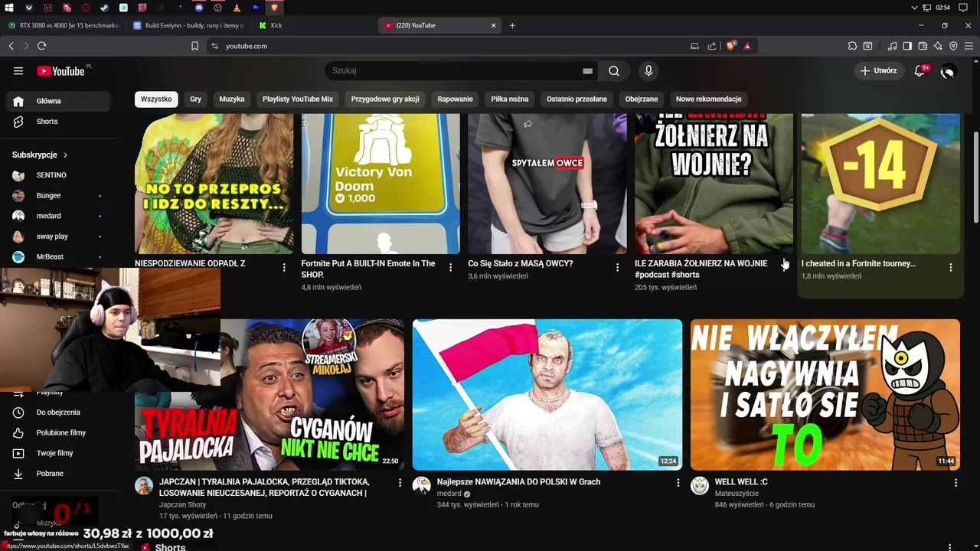
Task: Open the extensions puzzle icon
Action: (852, 46)
